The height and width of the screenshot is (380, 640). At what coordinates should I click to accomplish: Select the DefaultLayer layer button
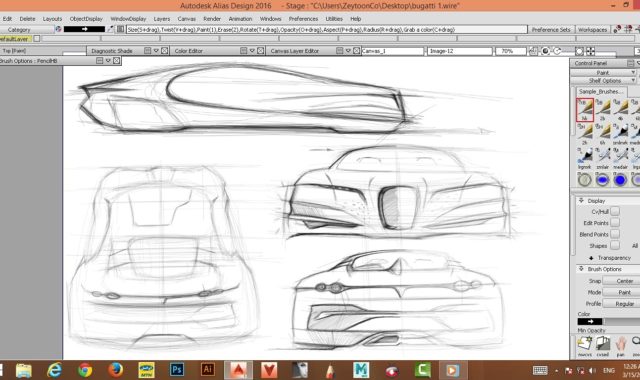pos(15,39)
